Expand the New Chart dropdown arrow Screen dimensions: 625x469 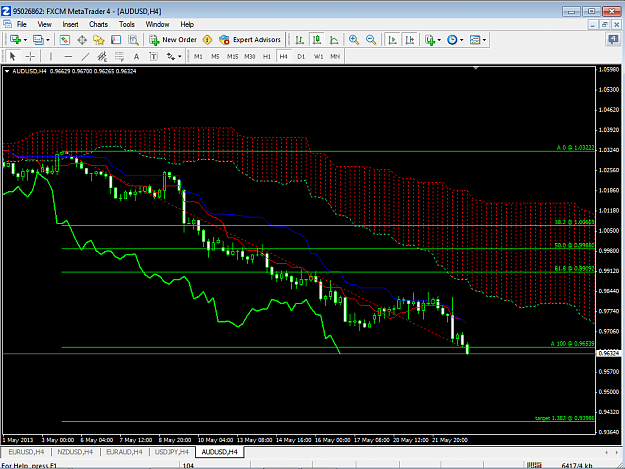pyautogui.click(x=25, y=40)
